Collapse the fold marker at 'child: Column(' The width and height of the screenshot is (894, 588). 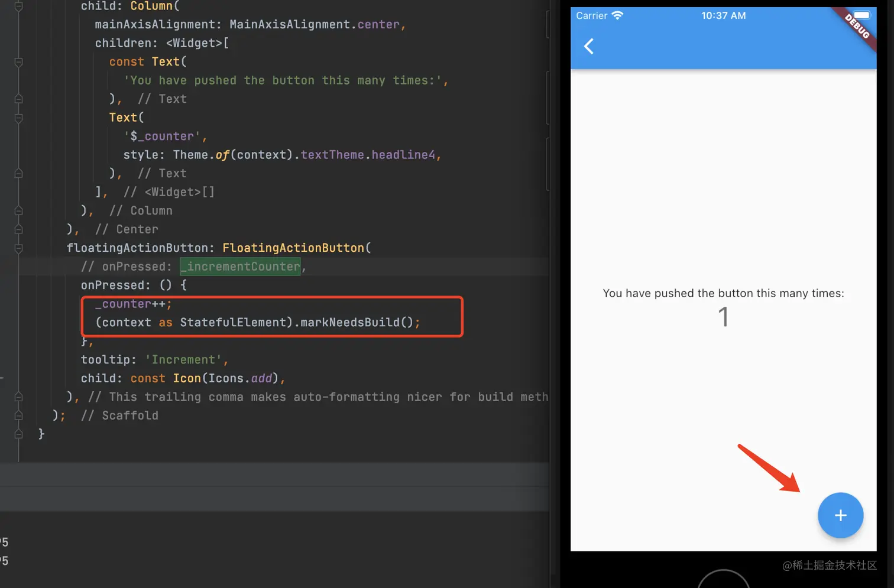[x=18, y=7]
